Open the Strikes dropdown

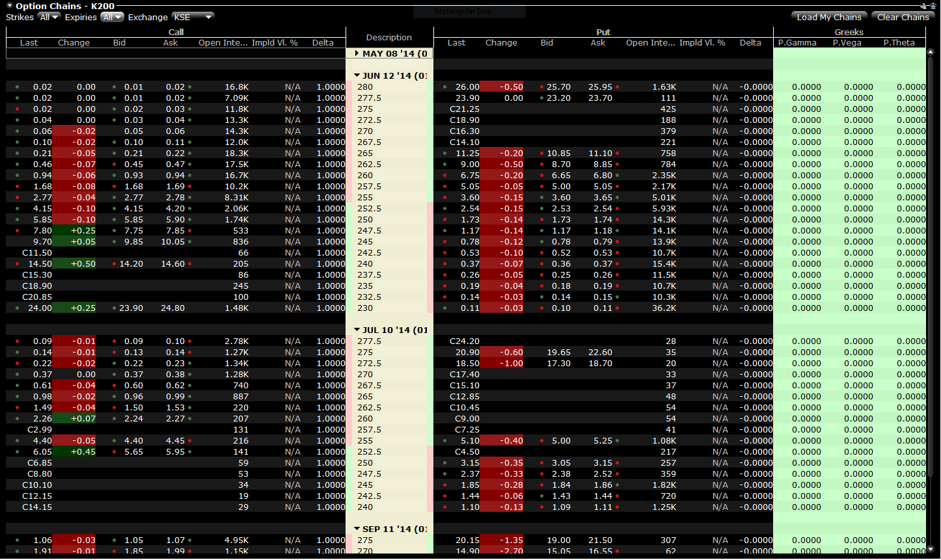(x=49, y=17)
